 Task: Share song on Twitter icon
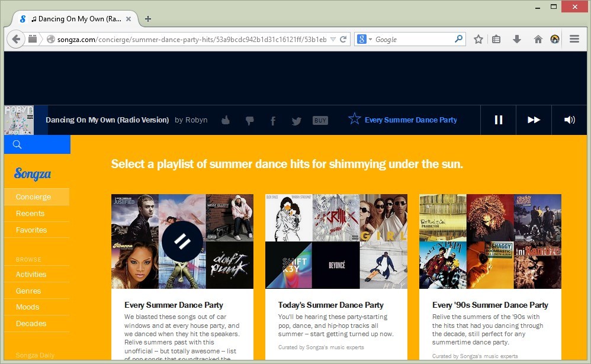click(296, 121)
